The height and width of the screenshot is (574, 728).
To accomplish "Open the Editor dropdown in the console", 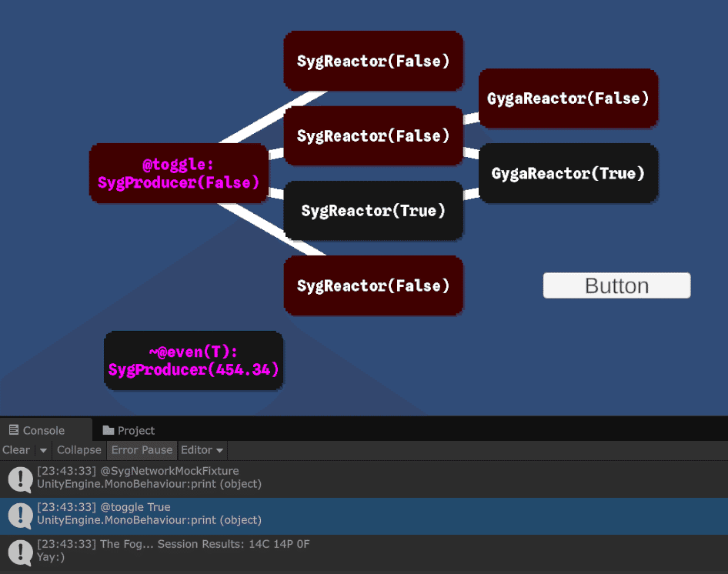I will point(202,450).
